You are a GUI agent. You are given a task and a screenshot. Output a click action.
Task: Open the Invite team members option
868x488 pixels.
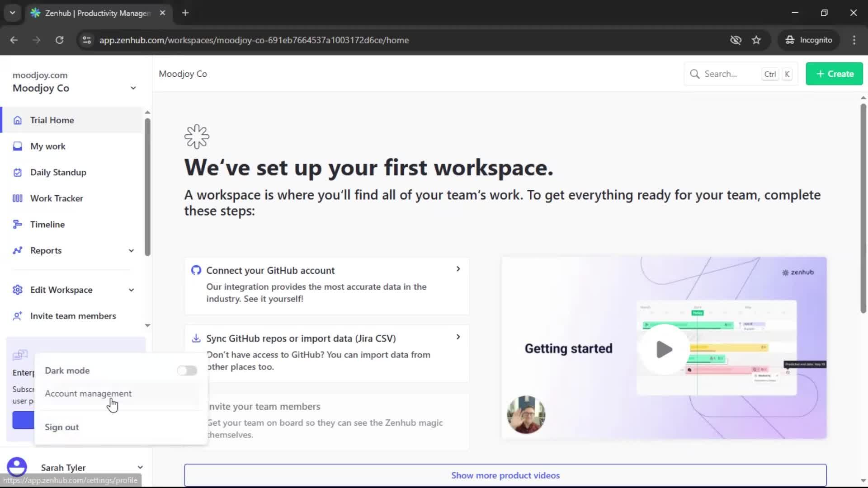73,316
